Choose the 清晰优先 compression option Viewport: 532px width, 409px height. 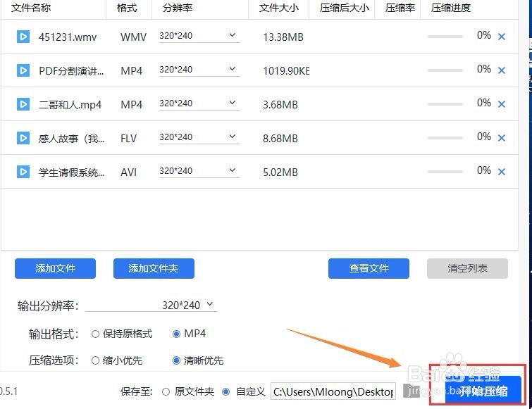click(x=198, y=360)
